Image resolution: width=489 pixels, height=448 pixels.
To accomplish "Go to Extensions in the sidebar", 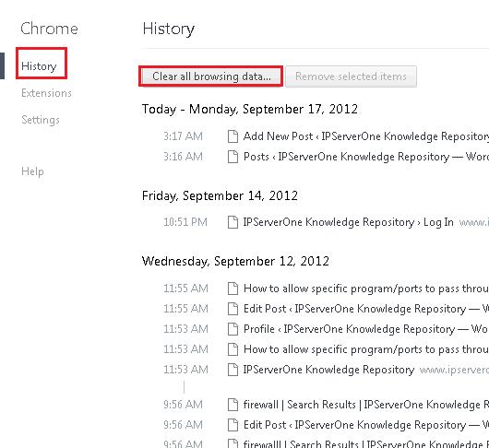I will [x=46, y=93].
